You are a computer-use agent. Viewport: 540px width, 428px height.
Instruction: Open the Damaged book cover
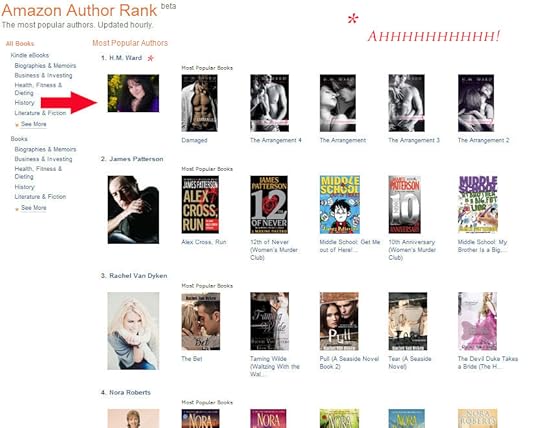(x=199, y=103)
